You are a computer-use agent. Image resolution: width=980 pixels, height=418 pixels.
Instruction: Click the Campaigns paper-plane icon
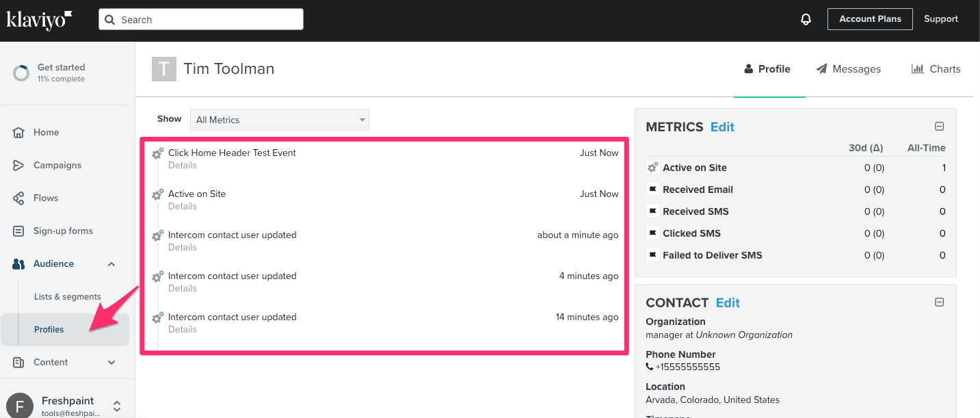pos(19,166)
